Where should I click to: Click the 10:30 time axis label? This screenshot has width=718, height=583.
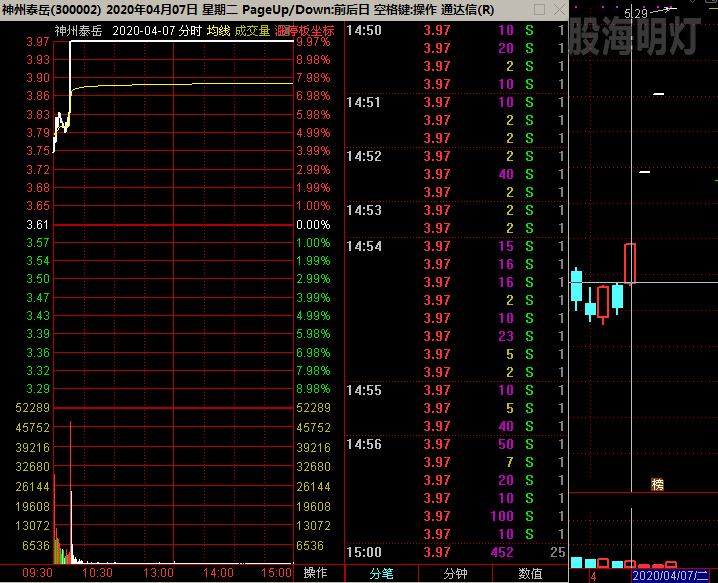coord(97,572)
